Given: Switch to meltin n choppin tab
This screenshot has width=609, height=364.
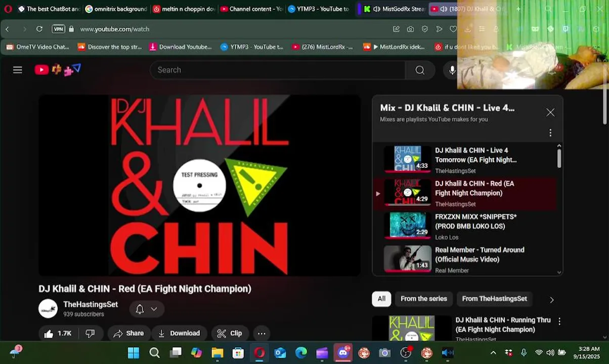Looking at the screenshot, I should (x=184, y=9).
